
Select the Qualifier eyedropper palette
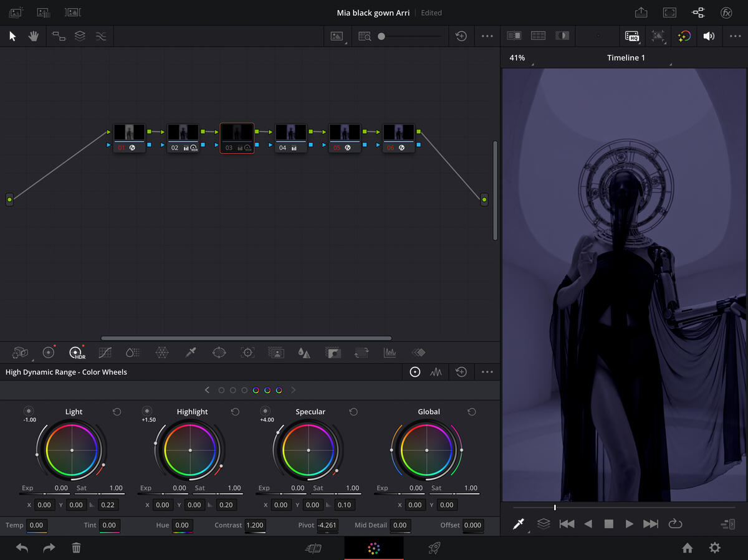coord(191,353)
